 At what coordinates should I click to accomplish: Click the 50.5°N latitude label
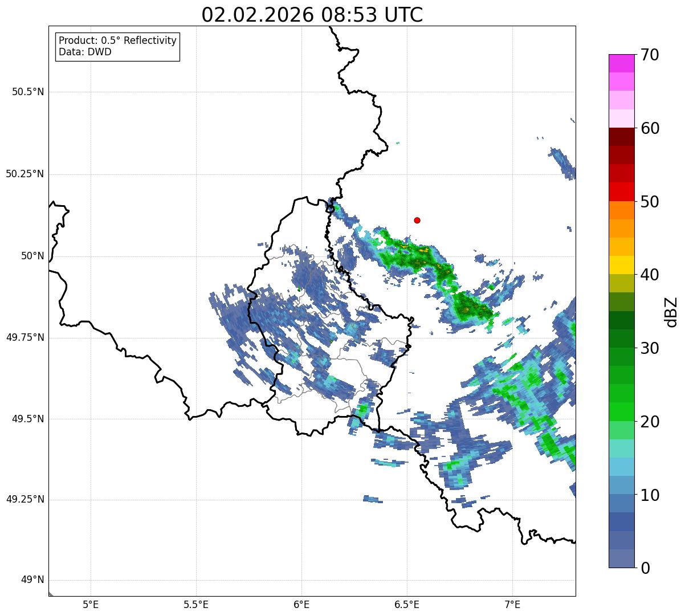click(x=28, y=92)
